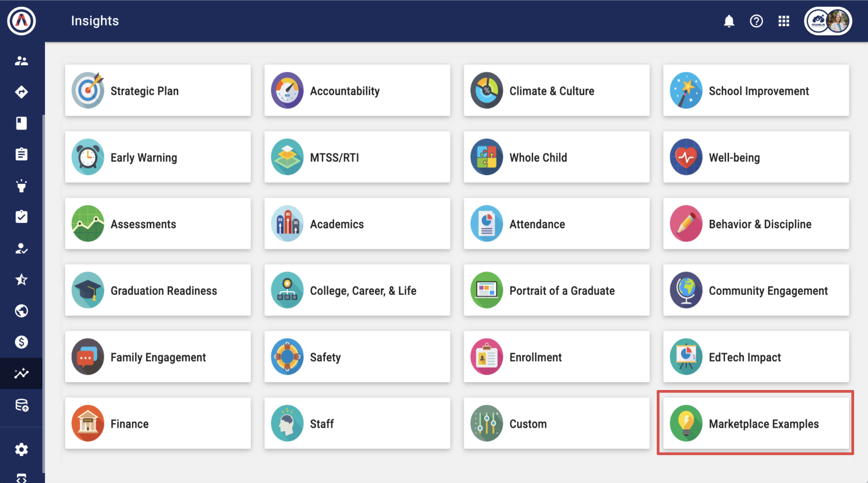Click the Well-being label
The width and height of the screenshot is (868, 483).
[x=734, y=157]
